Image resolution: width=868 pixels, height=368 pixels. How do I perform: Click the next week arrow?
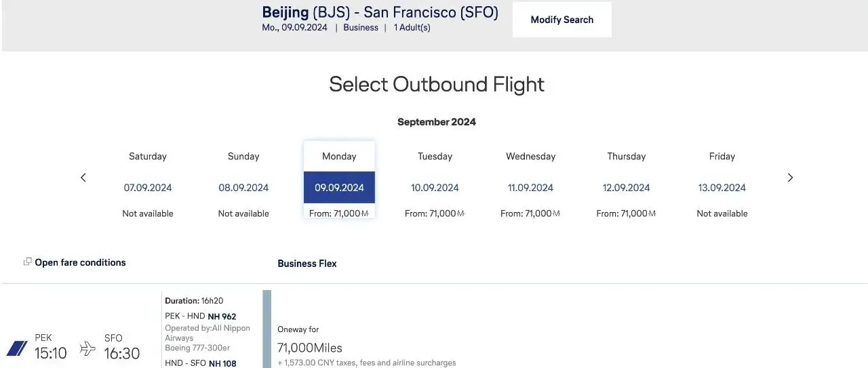coord(790,178)
